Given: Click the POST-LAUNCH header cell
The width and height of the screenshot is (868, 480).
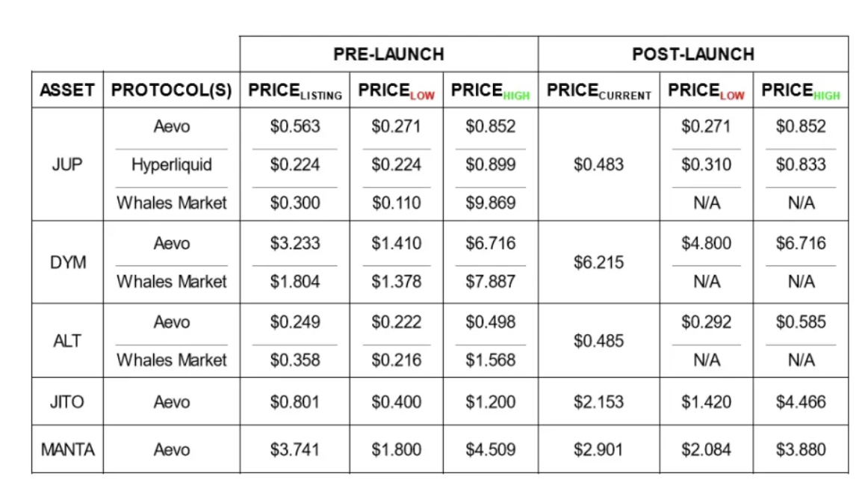Looking at the screenshot, I should coord(692,54).
